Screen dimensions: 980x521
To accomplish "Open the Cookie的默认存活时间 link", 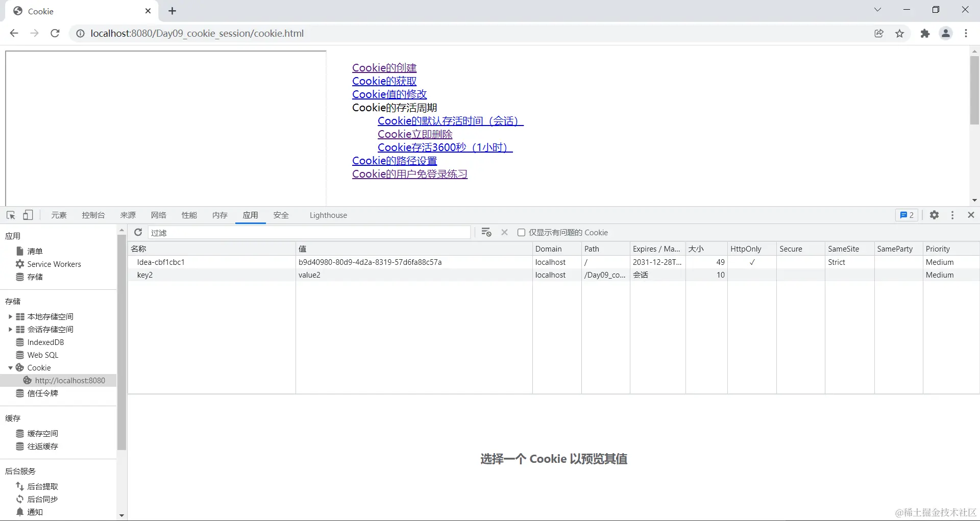I will [x=451, y=121].
